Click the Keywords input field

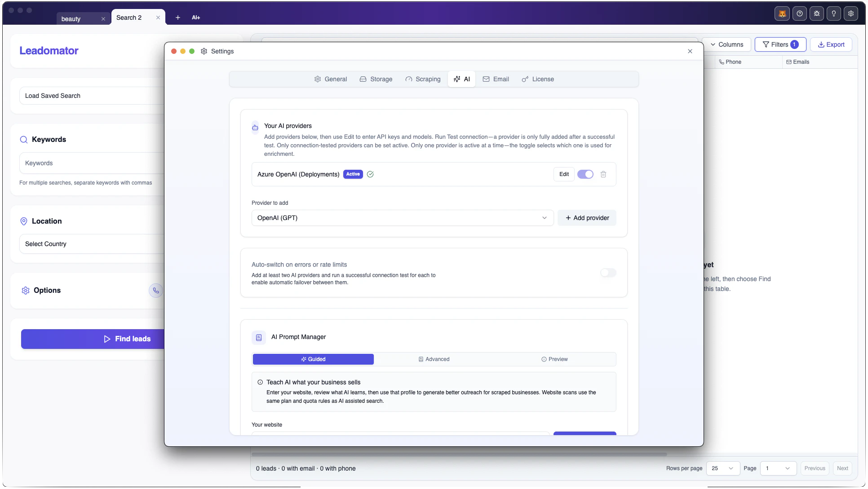tap(92, 163)
